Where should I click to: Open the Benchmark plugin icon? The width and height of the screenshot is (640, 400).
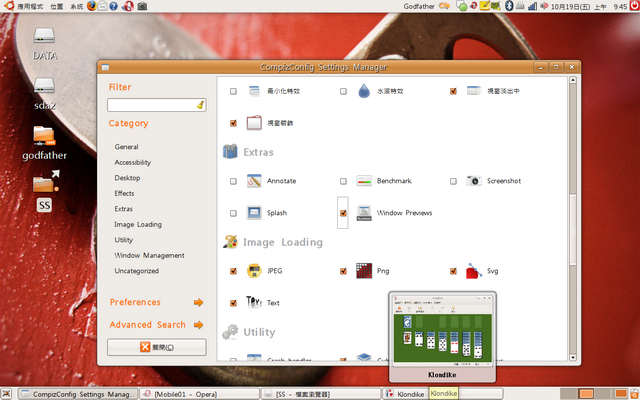click(x=364, y=181)
